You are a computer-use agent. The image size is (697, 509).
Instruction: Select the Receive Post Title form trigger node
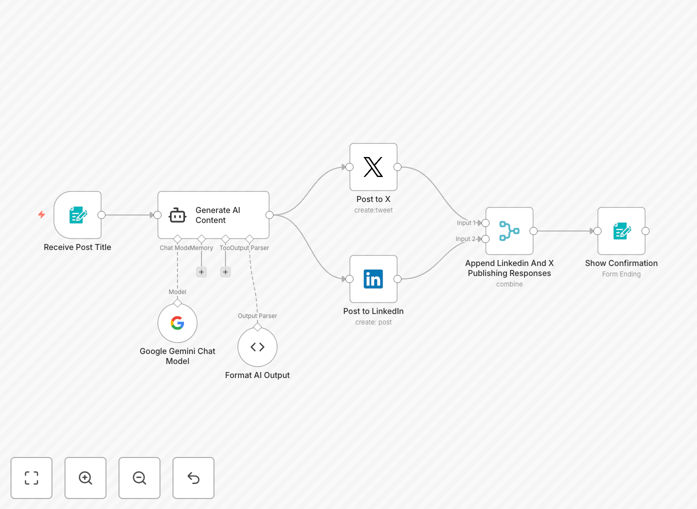point(77,215)
